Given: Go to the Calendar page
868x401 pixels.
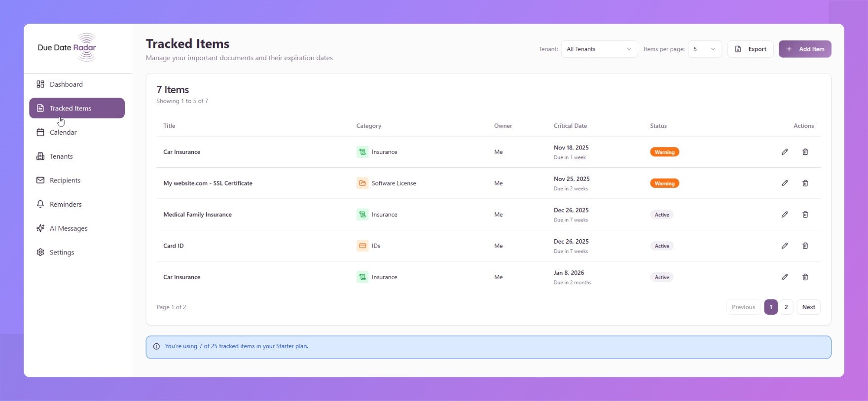Looking at the screenshot, I should 77,132.
